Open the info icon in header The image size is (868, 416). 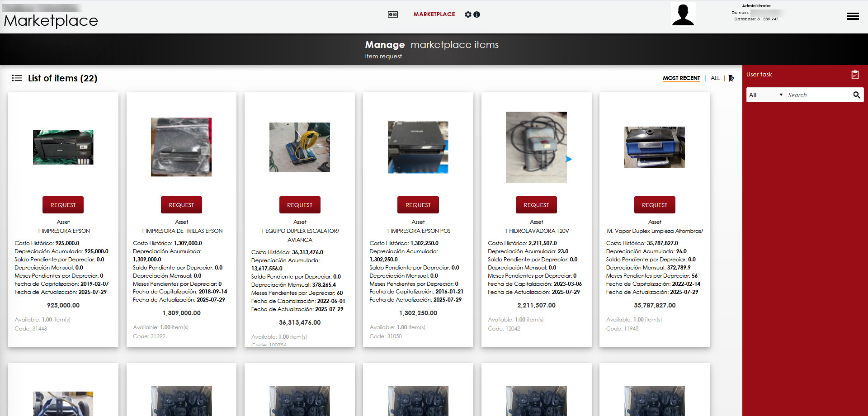pyautogui.click(x=476, y=14)
